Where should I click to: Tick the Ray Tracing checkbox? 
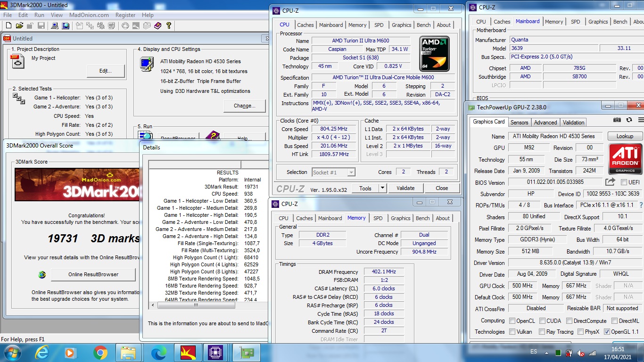(x=542, y=332)
